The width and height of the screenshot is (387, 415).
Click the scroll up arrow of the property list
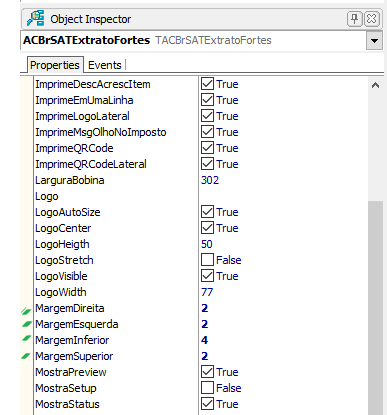click(375, 85)
